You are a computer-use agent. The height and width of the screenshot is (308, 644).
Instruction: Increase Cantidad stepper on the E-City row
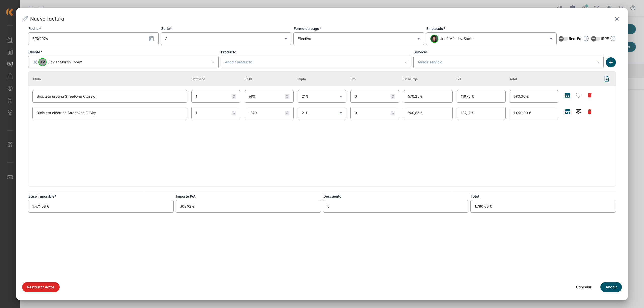234,112
